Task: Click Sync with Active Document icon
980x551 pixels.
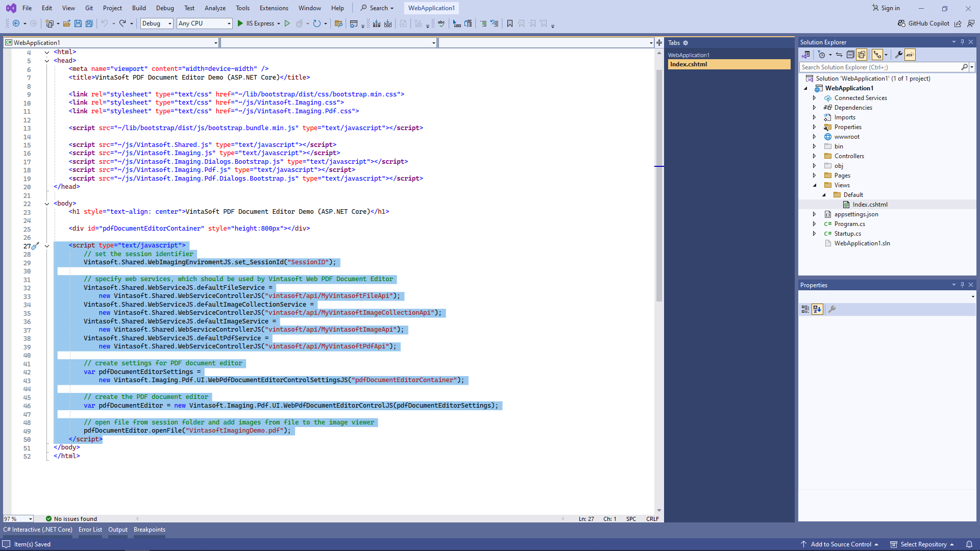Action: tap(839, 55)
